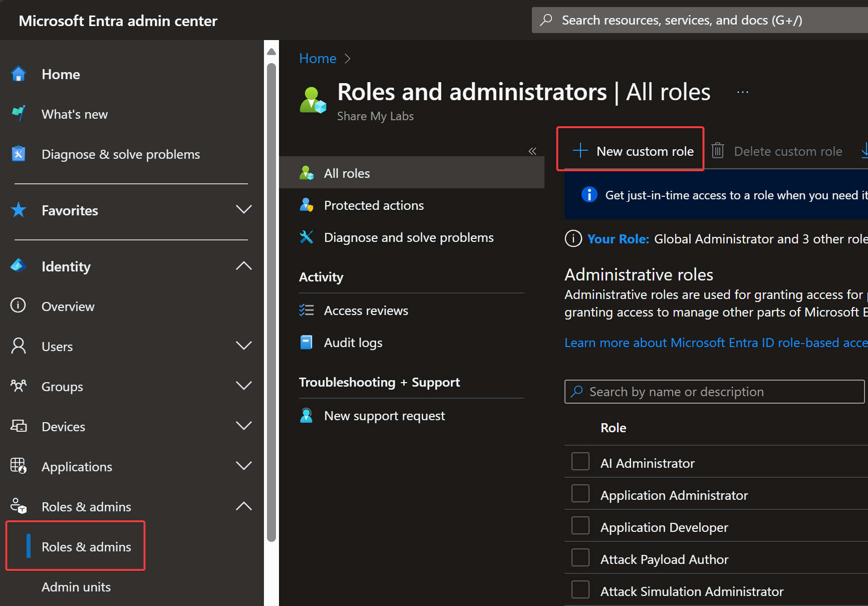The width and height of the screenshot is (868, 606).
Task: Collapse the blade menu with double chevron
Action: tap(532, 151)
